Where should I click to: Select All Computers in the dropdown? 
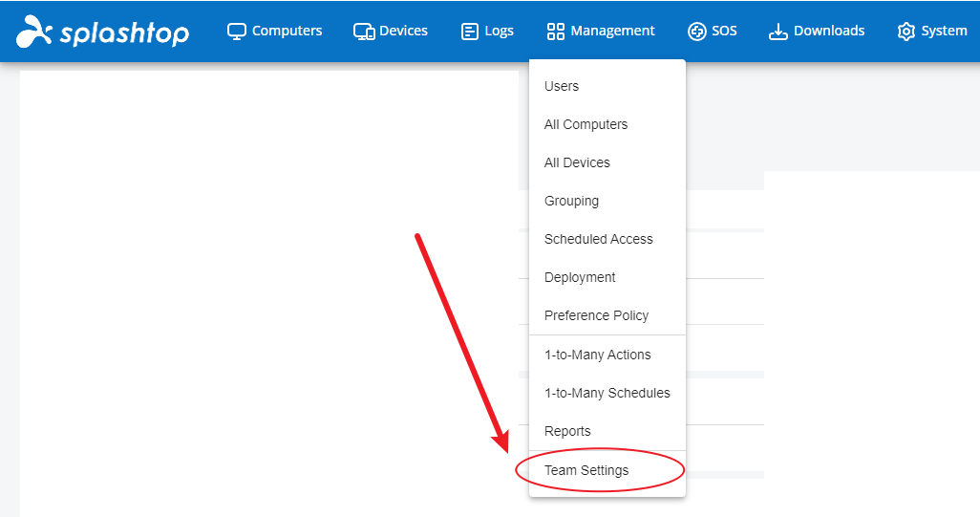point(586,124)
